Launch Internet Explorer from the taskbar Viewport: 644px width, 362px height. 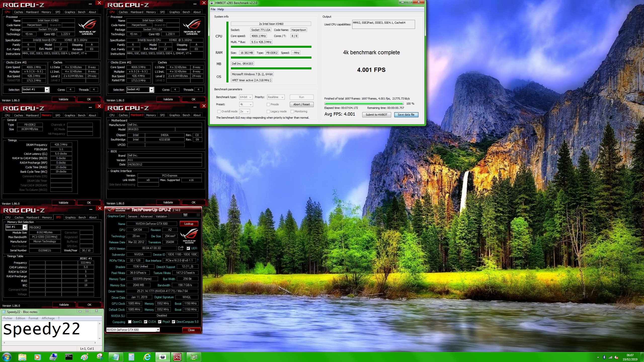(x=147, y=357)
